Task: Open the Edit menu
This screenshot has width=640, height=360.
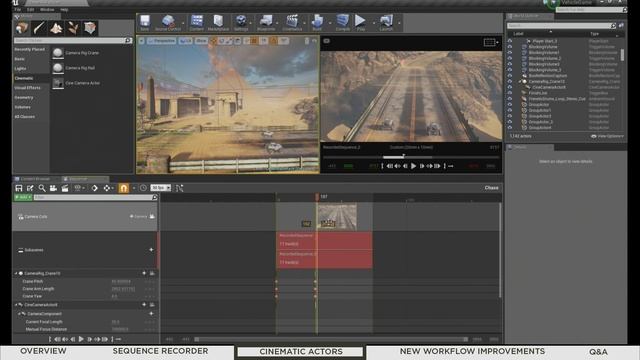Action: click(31, 9)
